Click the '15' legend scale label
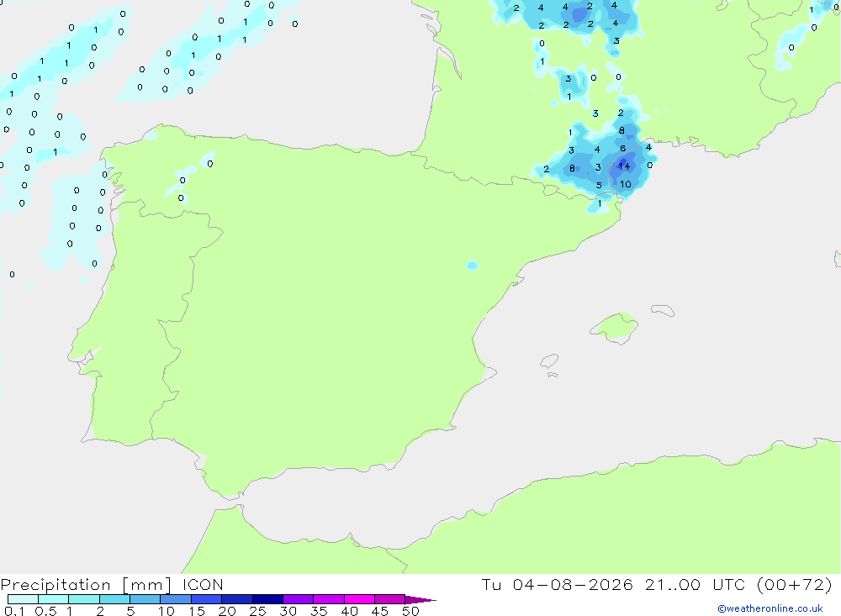 click(198, 611)
